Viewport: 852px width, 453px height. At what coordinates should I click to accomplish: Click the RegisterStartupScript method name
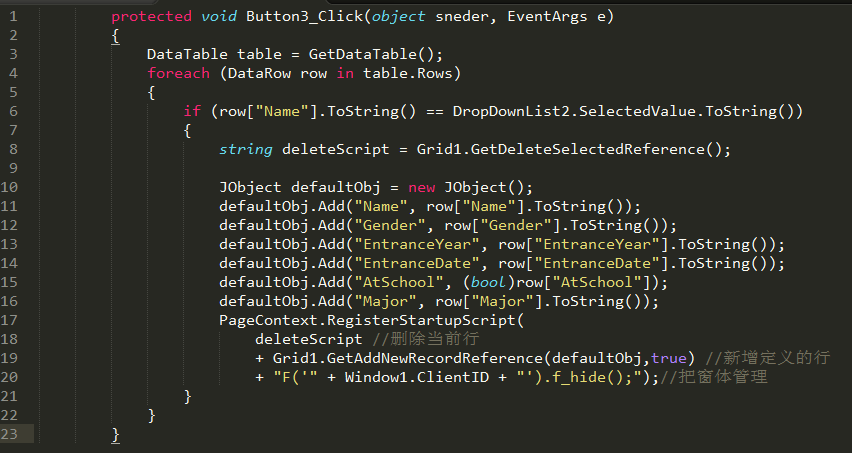tap(421, 321)
